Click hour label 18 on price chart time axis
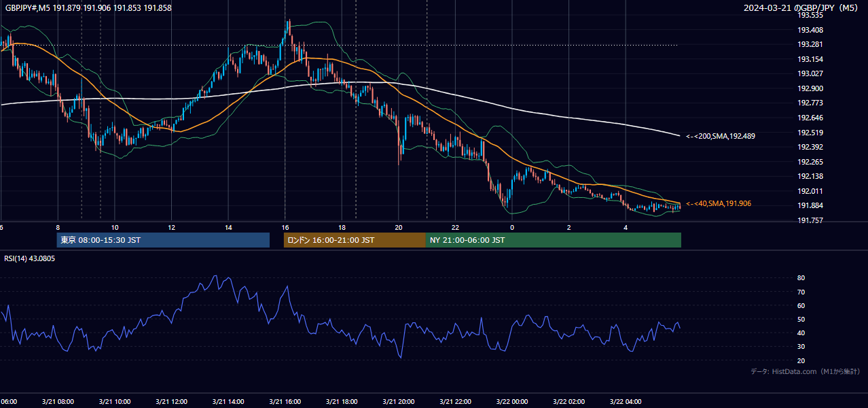 coord(342,227)
